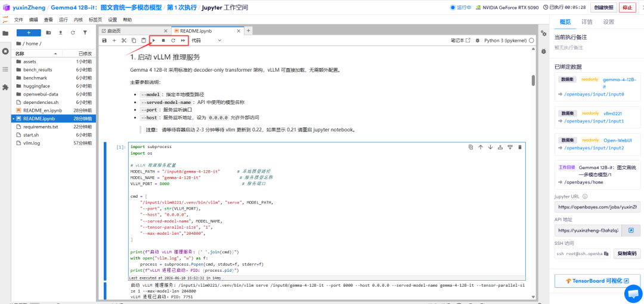
Task: Open the 文件 menu
Action: point(18,19)
